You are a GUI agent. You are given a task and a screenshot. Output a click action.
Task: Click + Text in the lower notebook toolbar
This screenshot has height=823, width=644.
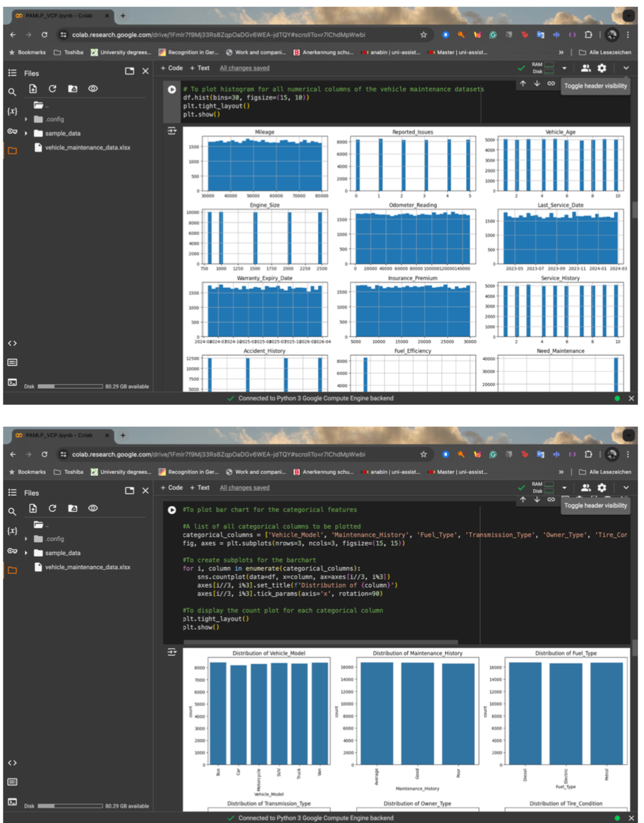point(200,487)
